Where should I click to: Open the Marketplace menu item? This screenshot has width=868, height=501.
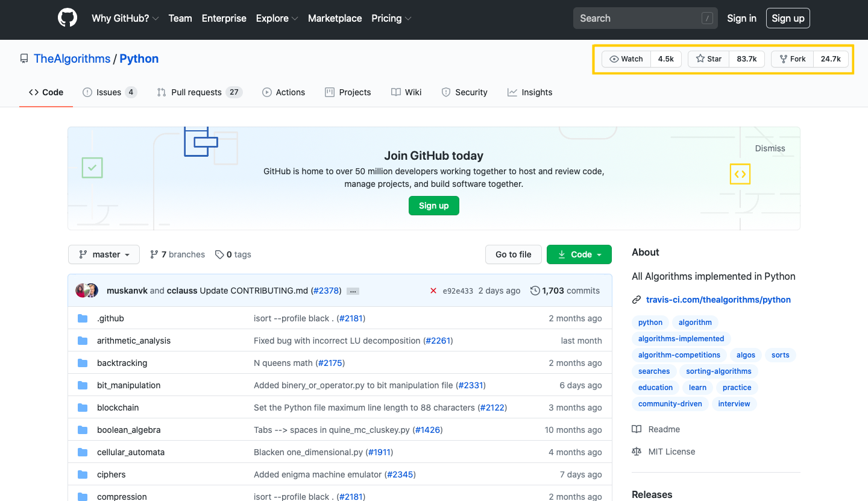(x=335, y=18)
